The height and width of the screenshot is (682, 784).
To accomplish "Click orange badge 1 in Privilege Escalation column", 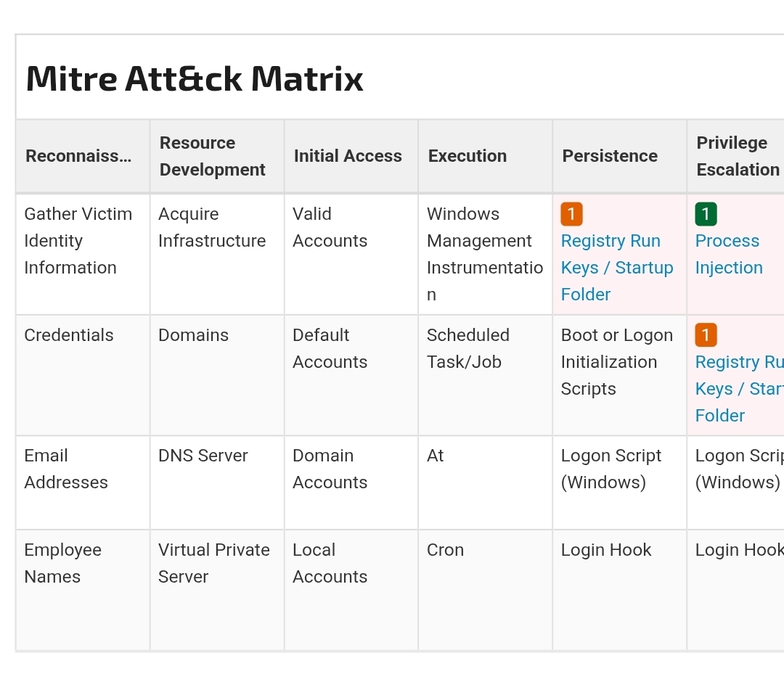I will (x=706, y=334).
